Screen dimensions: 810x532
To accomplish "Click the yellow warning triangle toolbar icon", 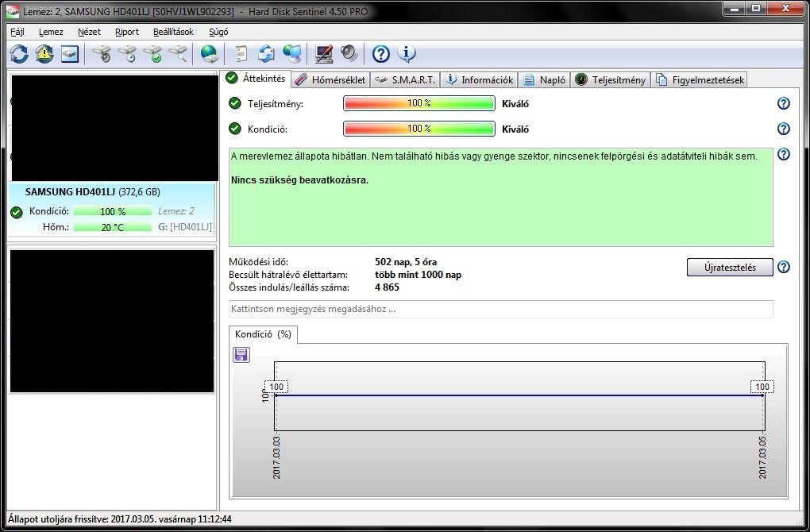I will click(44, 54).
